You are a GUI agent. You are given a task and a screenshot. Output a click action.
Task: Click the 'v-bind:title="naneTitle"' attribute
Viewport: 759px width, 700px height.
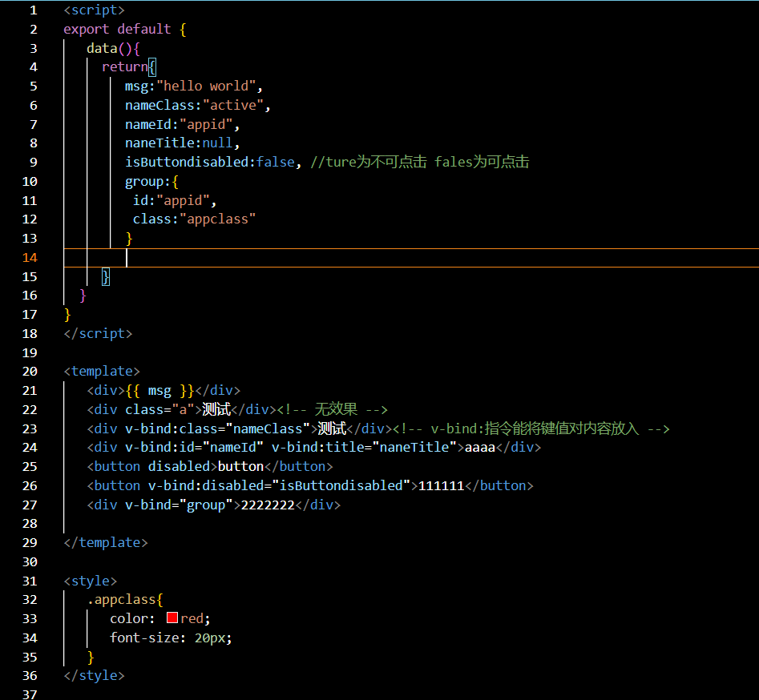coord(364,447)
